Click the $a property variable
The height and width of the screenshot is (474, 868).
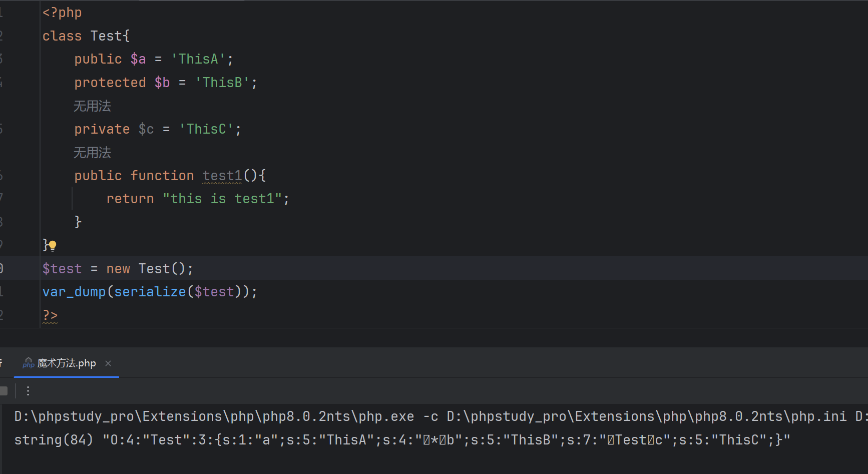(x=138, y=59)
